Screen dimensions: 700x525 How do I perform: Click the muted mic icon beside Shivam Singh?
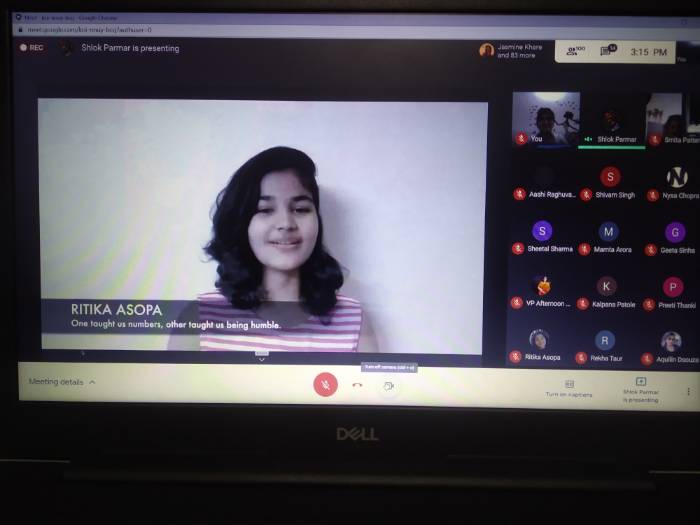tap(586, 195)
